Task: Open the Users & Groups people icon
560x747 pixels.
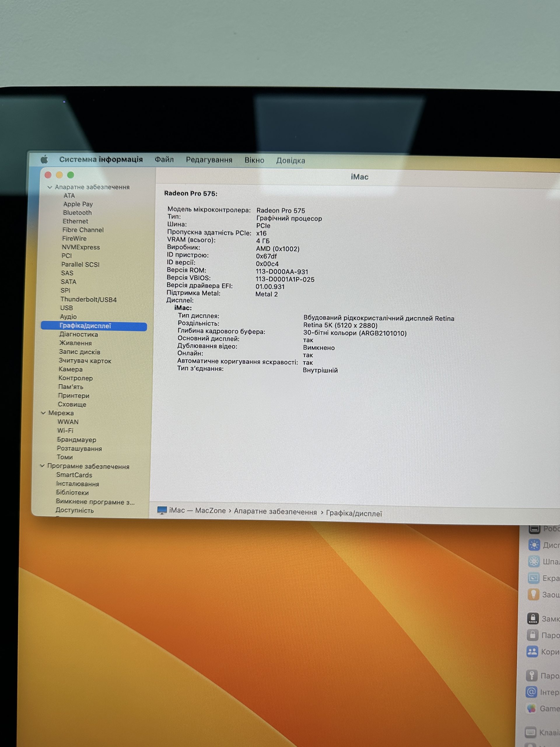Action: [532, 651]
